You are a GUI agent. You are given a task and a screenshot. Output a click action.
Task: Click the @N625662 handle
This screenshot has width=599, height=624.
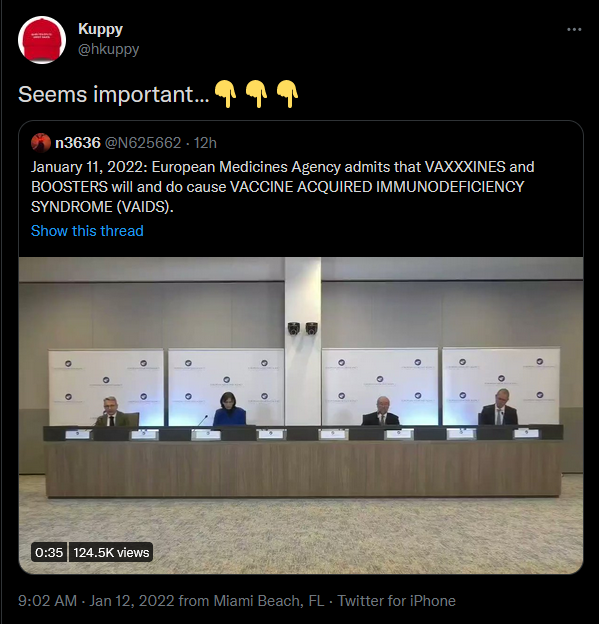tap(143, 143)
